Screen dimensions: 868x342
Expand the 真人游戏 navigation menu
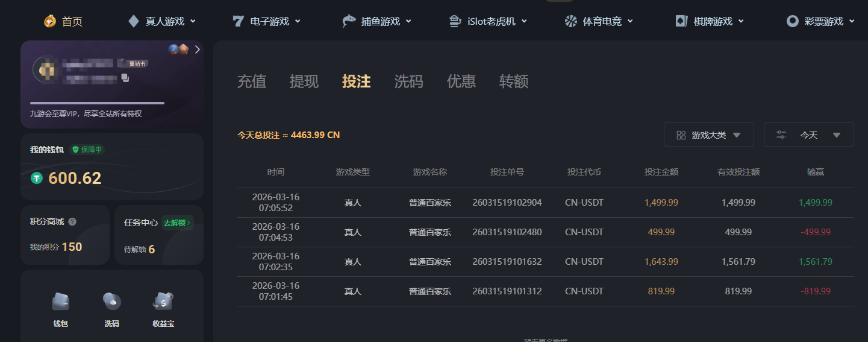click(162, 22)
